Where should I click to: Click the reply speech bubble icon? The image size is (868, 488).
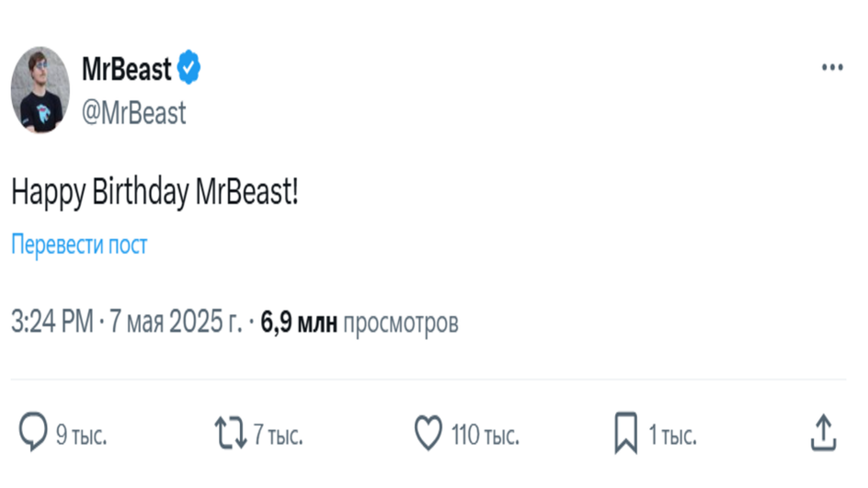33,432
